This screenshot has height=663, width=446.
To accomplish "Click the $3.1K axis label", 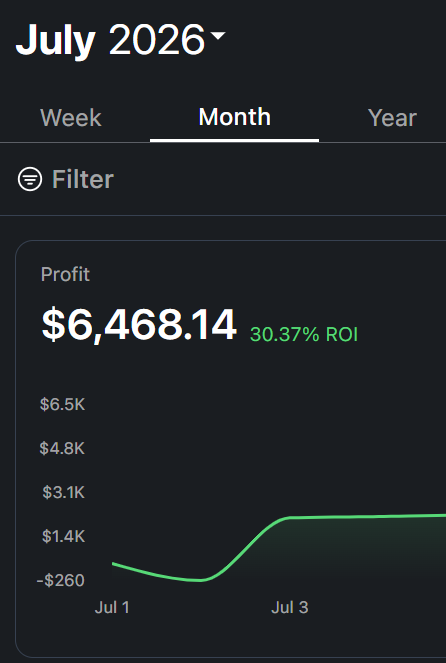I will [63, 493].
